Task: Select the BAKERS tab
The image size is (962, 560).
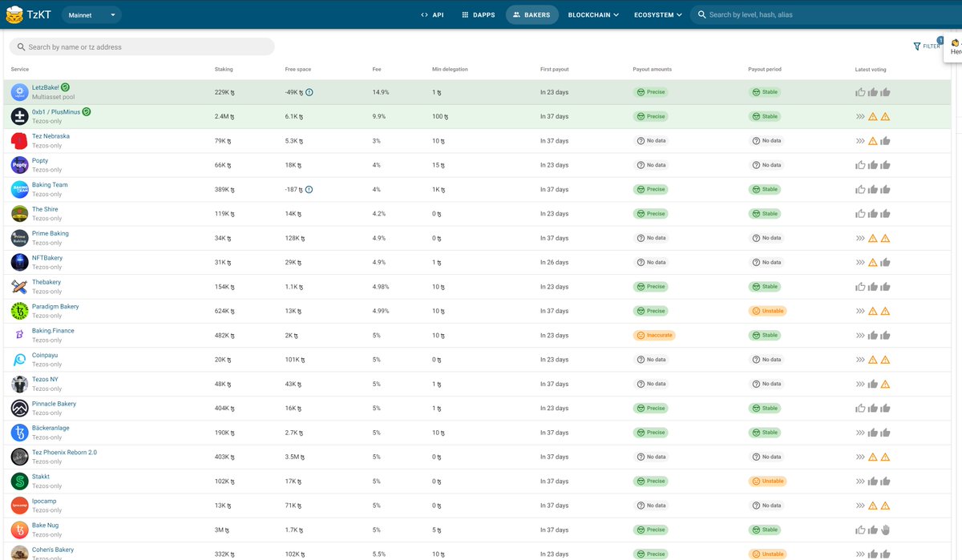Action: (532, 14)
